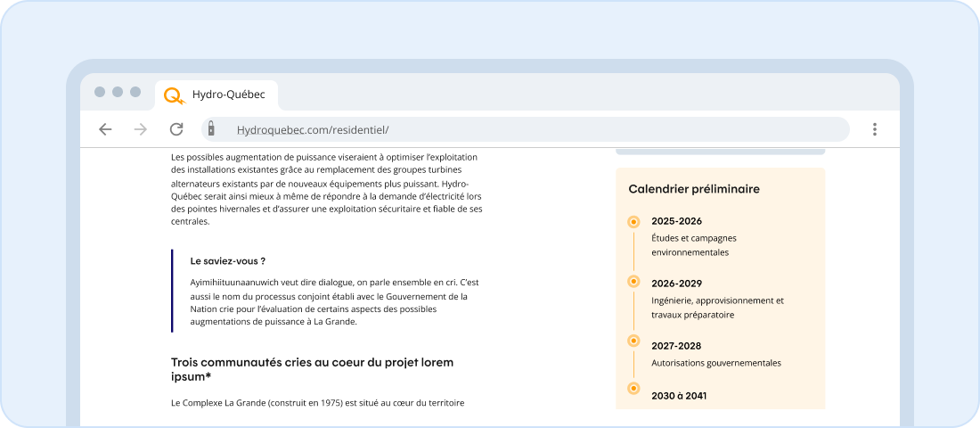Screen dimensions: 980x428
Task: Click the 2025-2026 date label
Action: pyautogui.click(x=676, y=221)
